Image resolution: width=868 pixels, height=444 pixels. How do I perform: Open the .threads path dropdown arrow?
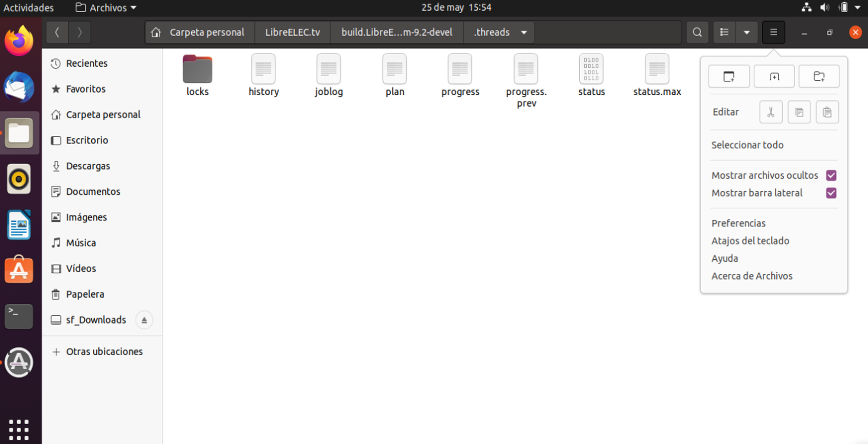[524, 33]
